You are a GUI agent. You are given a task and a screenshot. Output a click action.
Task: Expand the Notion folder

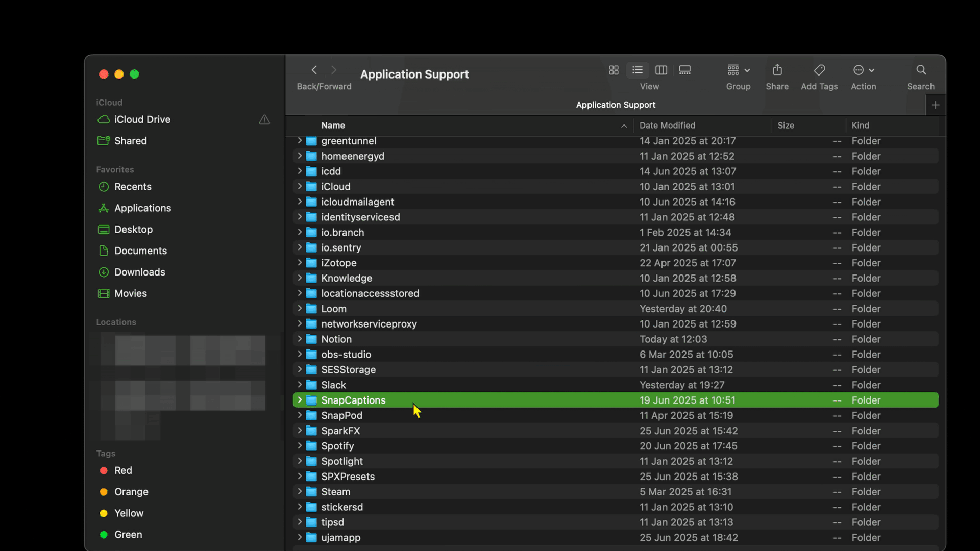(x=300, y=339)
